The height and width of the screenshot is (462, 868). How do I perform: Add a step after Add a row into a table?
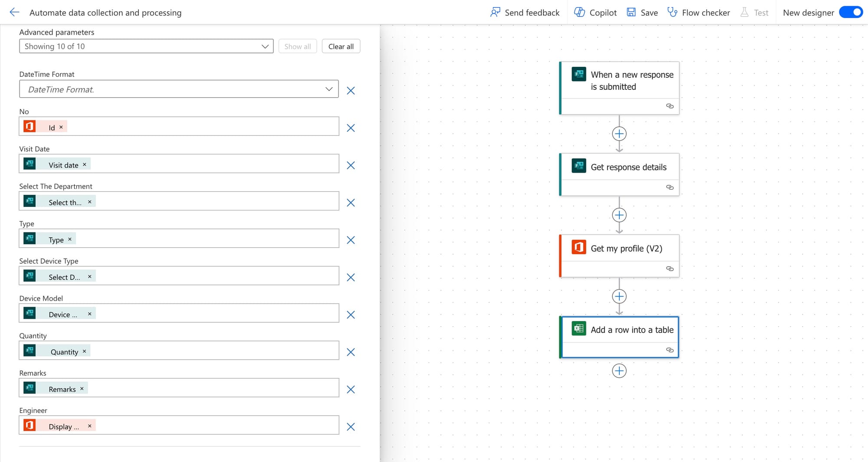click(x=619, y=371)
